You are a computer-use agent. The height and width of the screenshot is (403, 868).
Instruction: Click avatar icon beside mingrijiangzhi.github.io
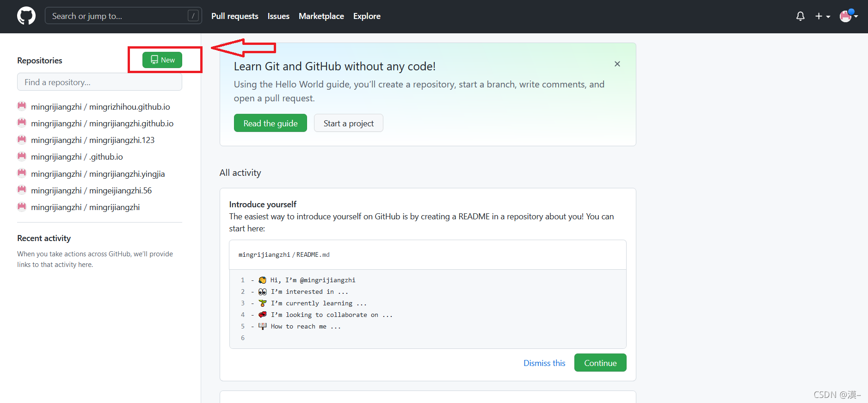pos(22,123)
